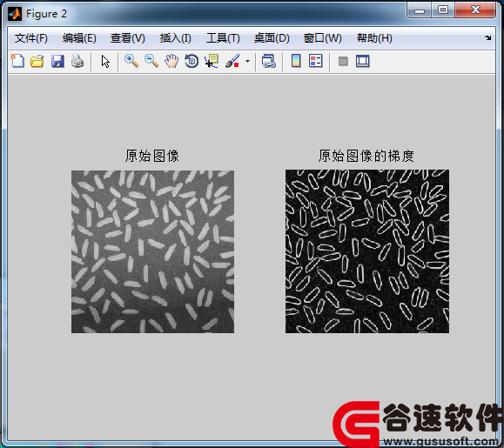
Task: Click the Link Plot icon
Action: (x=269, y=61)
